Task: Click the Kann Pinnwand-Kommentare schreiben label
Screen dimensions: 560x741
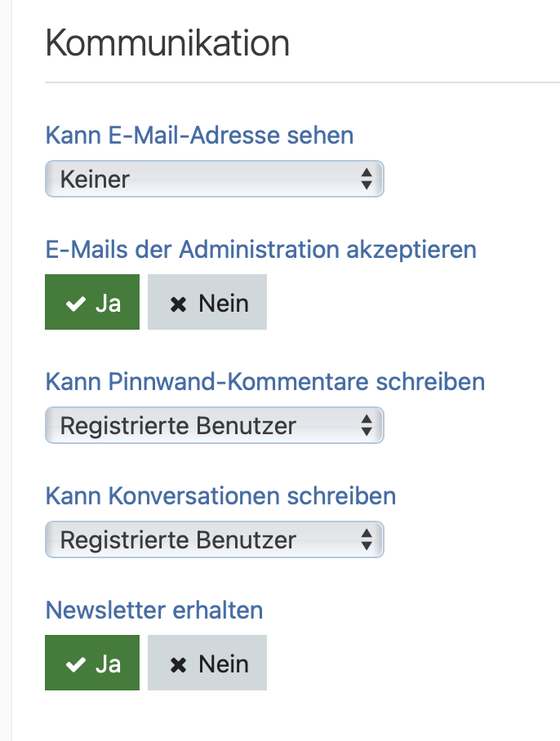Action: pos(265,381)
